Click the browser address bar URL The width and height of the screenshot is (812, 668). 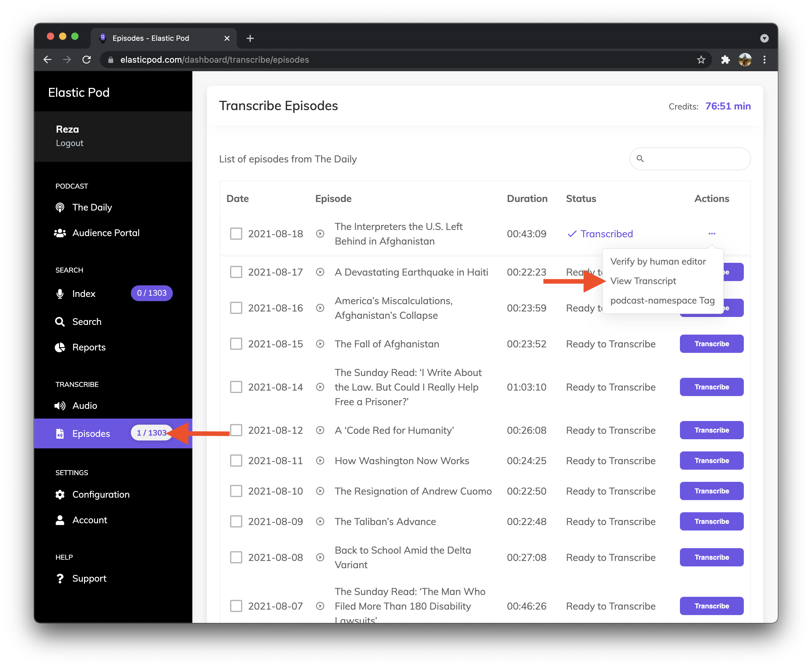click(215, 60)
